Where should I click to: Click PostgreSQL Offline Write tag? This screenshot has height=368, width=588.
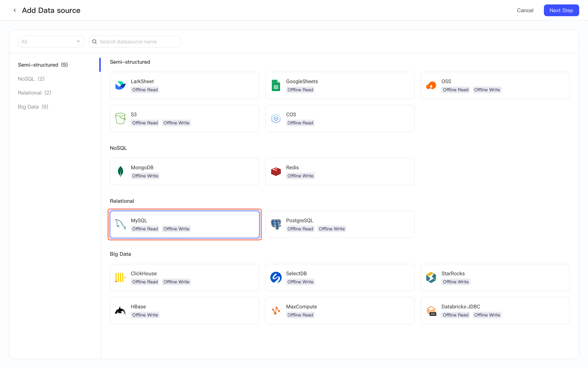tap(332, 229)
